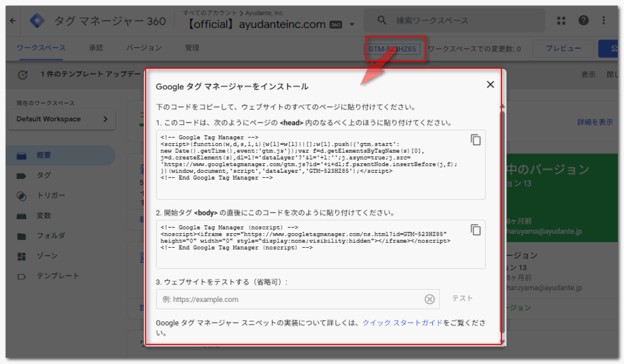The width and height of the screenshot is (624, 364).
Task: Open the help question mark icon
Action: click(x=583, y=21)
